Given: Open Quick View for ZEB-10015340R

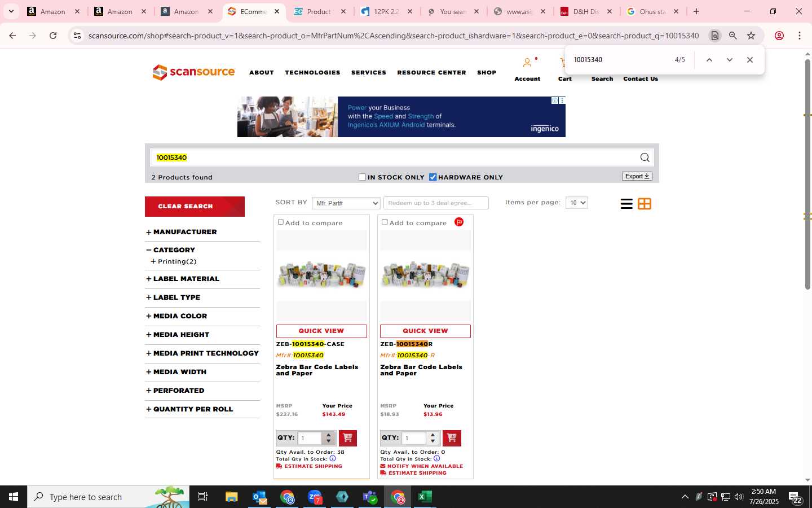Looking at the screenshot, I should tap(425, 331).
